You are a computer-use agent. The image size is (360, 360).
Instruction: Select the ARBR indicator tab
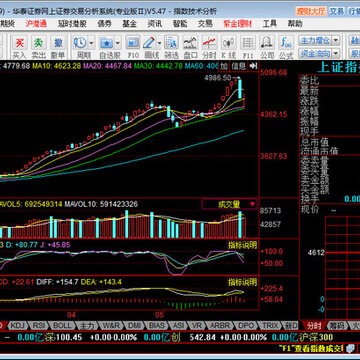[220, 325]
